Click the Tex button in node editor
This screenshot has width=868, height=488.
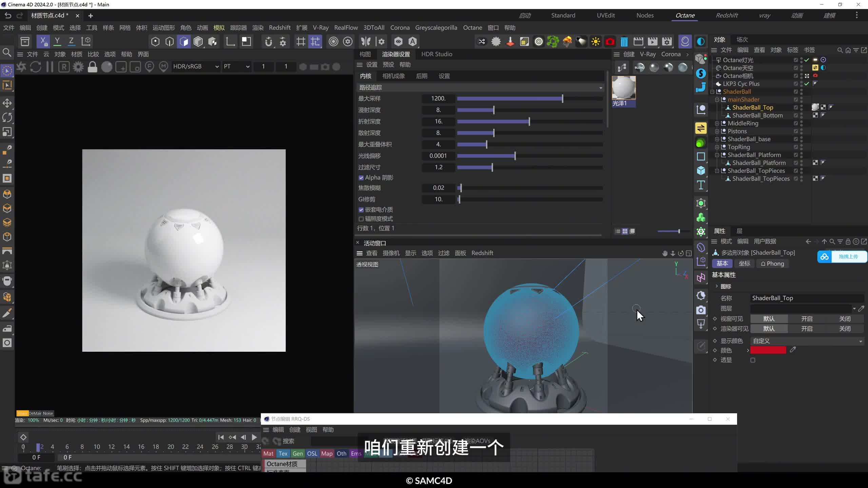[283, 453]
